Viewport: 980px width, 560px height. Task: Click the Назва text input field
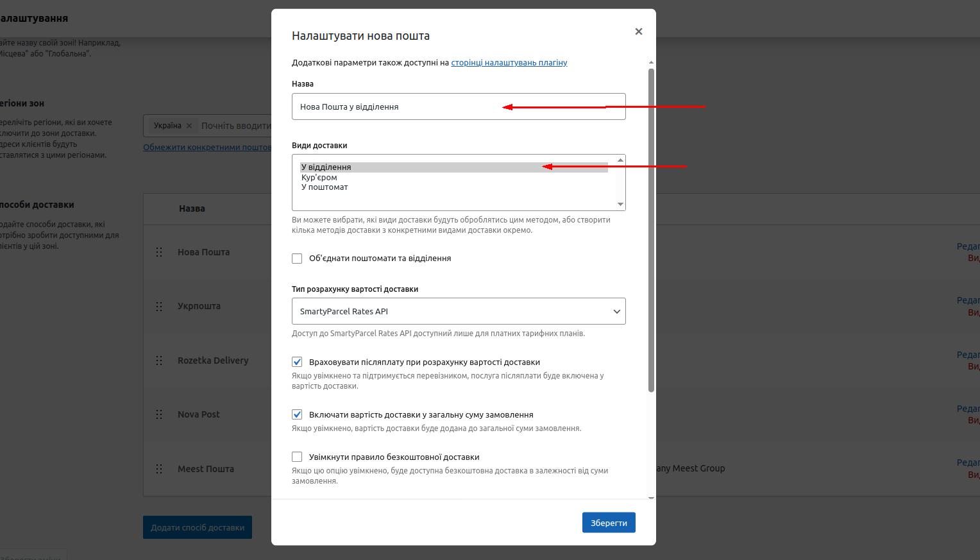(458, 106)
